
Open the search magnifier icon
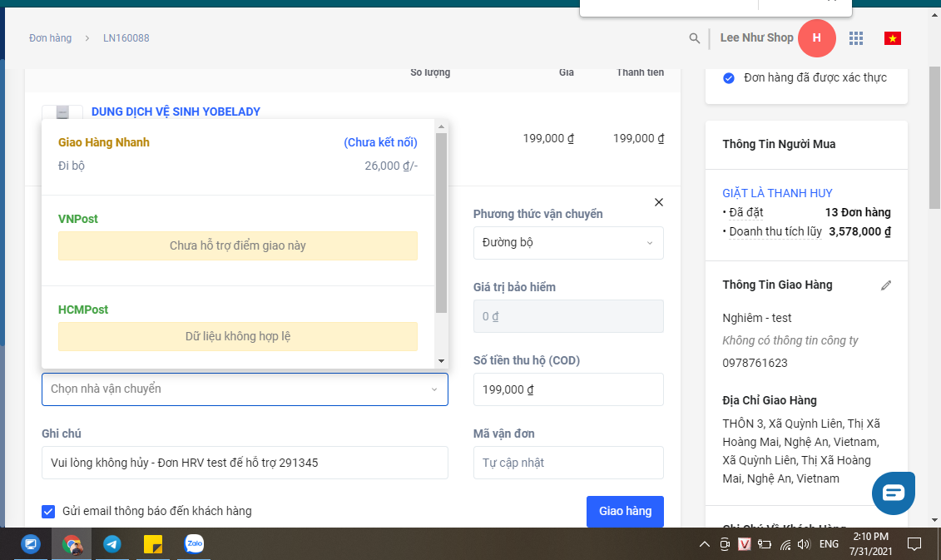tap(695, 38)
